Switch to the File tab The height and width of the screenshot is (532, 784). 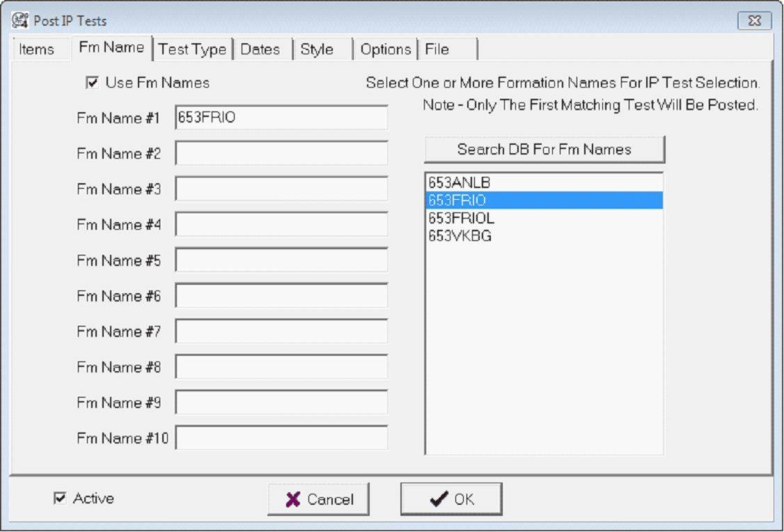click(437, 49)
